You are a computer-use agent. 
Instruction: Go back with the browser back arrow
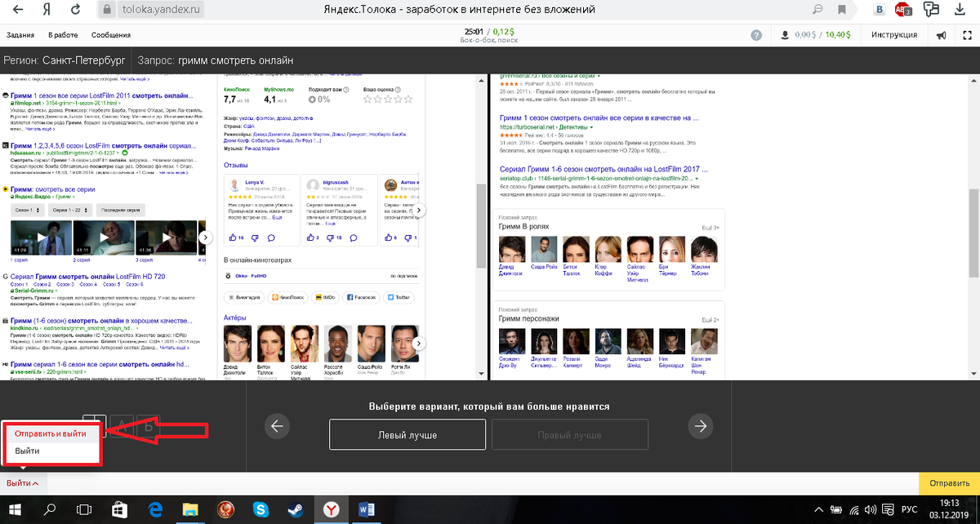(x=17, y=10)
